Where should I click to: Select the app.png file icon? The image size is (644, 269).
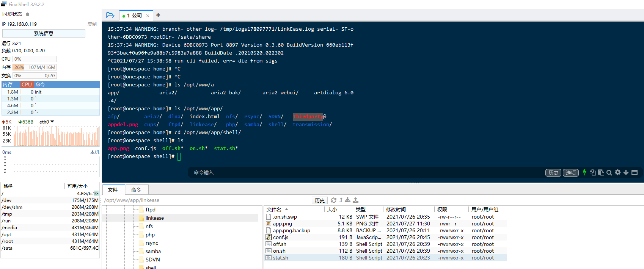click(269, 224)
